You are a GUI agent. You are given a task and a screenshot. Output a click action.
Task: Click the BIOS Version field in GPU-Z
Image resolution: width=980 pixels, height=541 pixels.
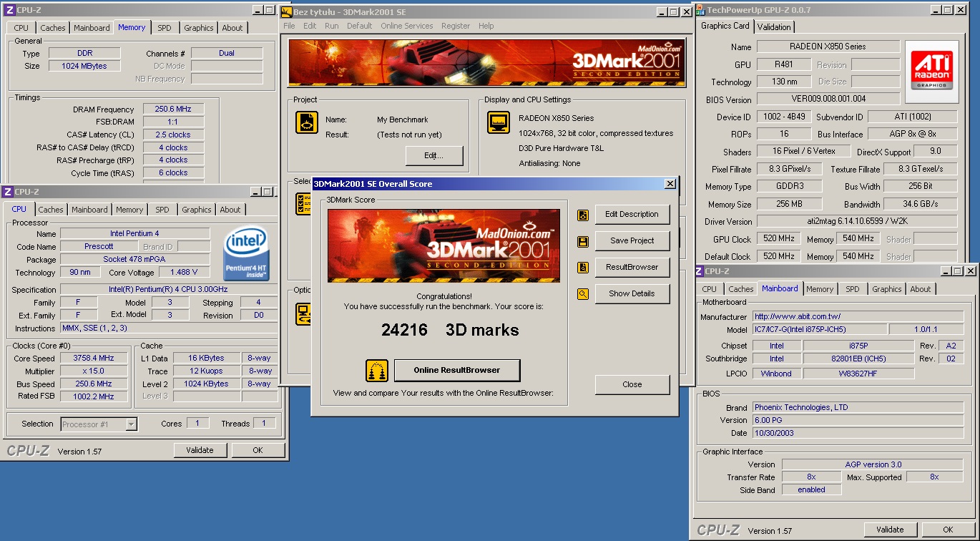828,99
